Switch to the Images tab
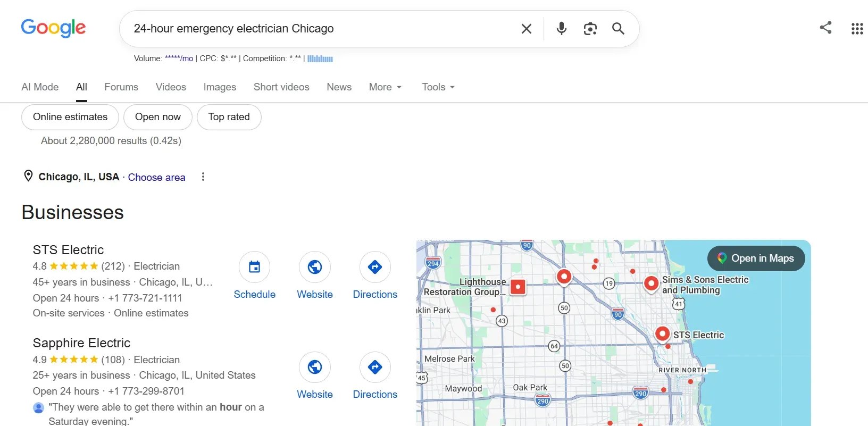 (x=220, y=87)
